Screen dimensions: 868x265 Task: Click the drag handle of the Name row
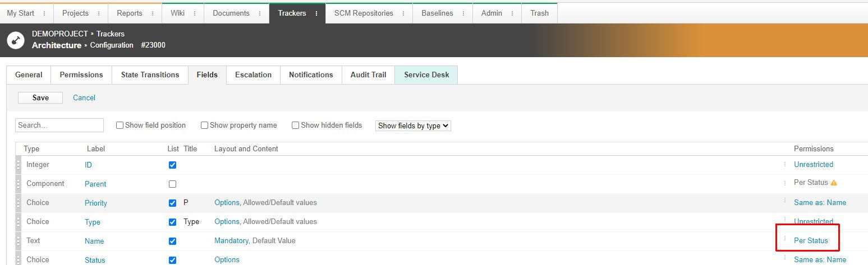pyautogui.click(x=19, y=241)
